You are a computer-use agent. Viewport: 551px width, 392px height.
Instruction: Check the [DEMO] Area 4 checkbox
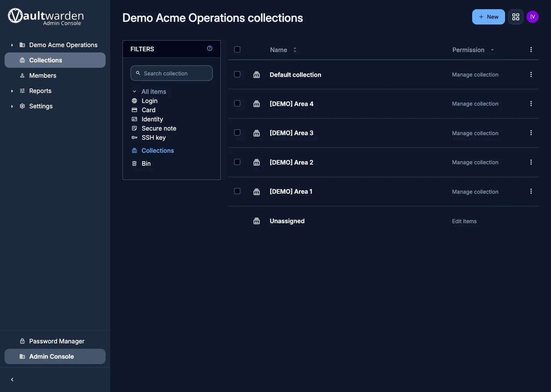[237, 103]
